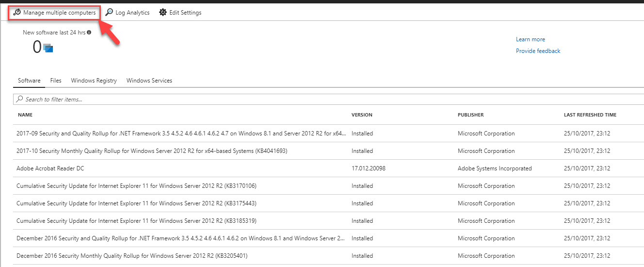Select the KB4041693 Monthly Quality Rollup row
The width and height of the screenshot is (644, 267).
(x=329, y=151)
